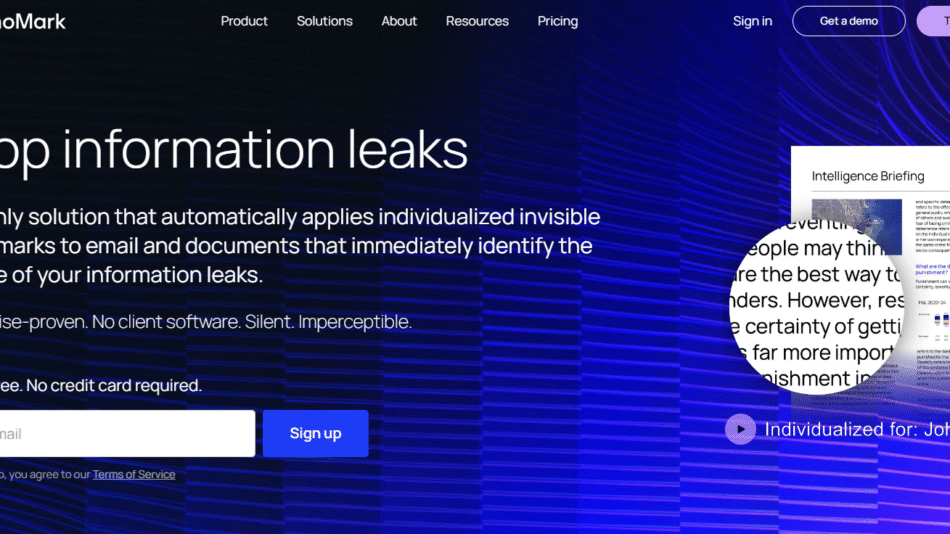This screenshot has height=534, width=950.
Task: Click the purple play button icon
Action: 740,429
